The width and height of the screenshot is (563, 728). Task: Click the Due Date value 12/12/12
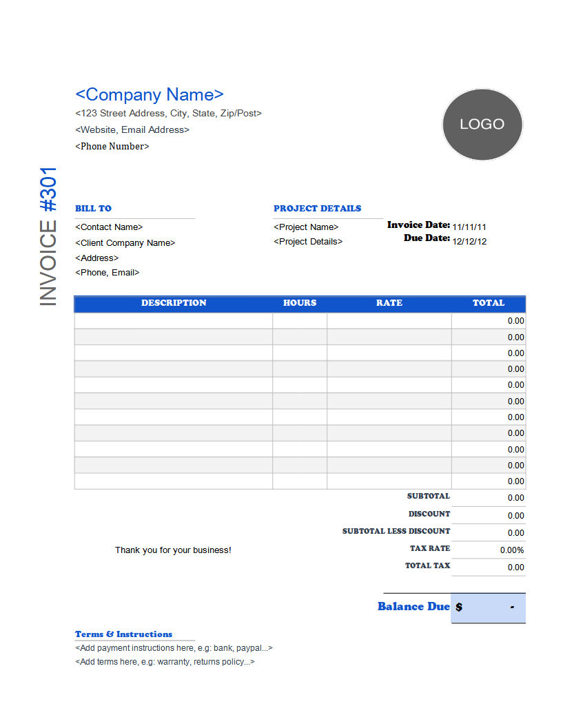pyautogui.click(x=469, y=242)
